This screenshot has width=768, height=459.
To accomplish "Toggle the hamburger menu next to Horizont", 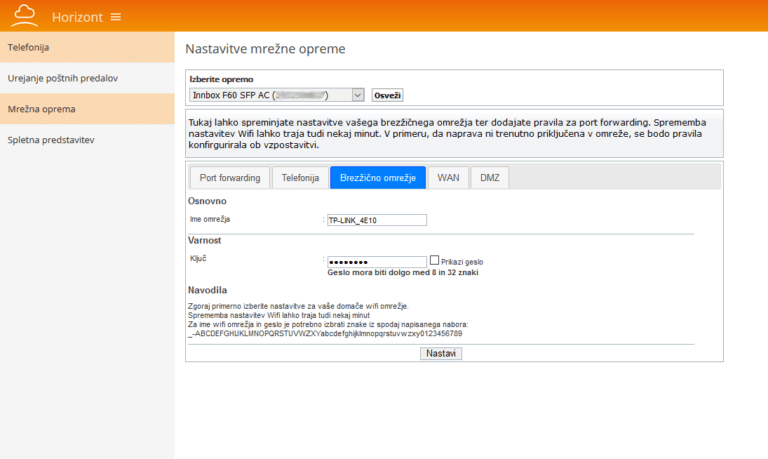I will click(116, 17).
